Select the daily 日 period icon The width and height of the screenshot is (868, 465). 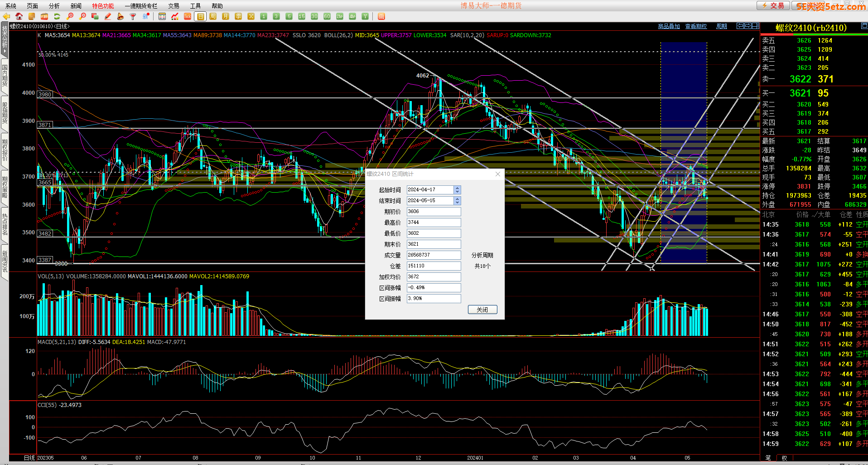(200, 16)
